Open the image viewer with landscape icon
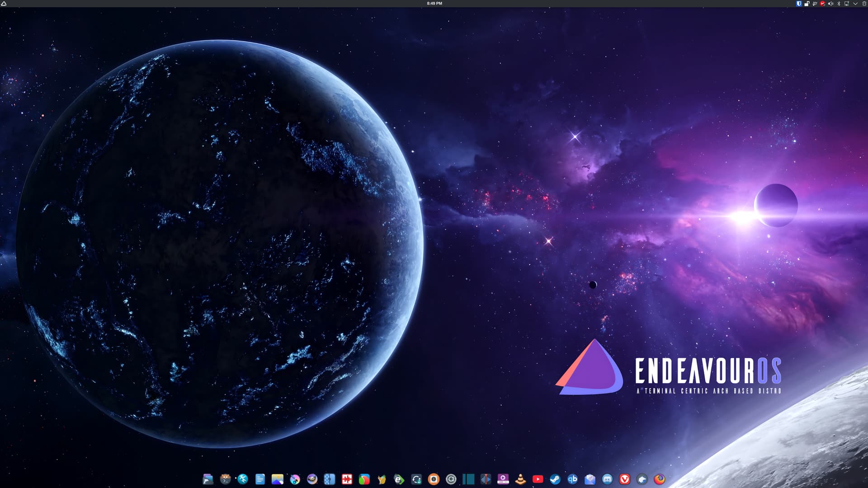This screenshot has width=868, height=488. tap(277, 479)
